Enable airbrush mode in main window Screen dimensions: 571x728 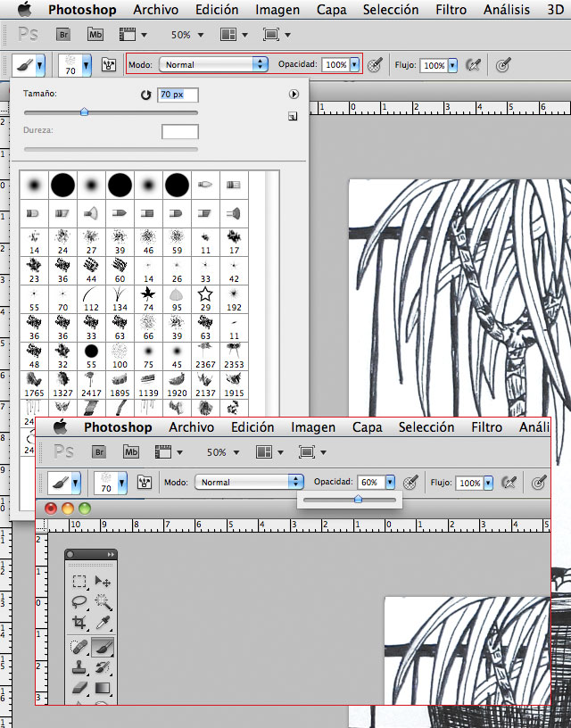pyautogui.click(x=473, y=65)
